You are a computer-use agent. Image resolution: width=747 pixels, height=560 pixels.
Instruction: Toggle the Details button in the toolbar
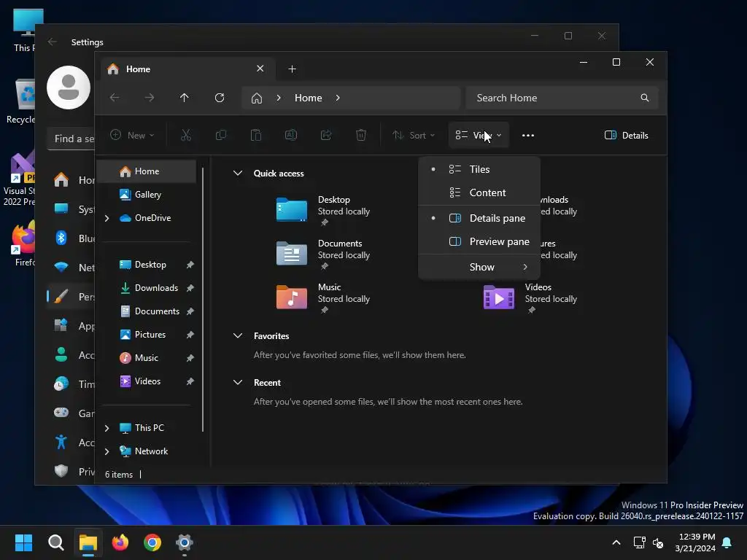click(x=627, y=135)
